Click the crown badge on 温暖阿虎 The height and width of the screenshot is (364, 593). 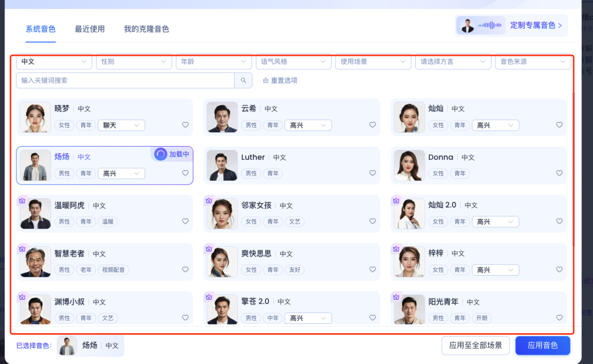click(22, 200)
